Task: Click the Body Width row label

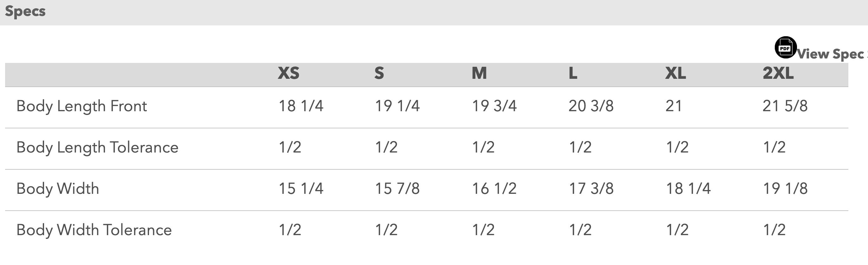Action: click(x=58, y=189)
